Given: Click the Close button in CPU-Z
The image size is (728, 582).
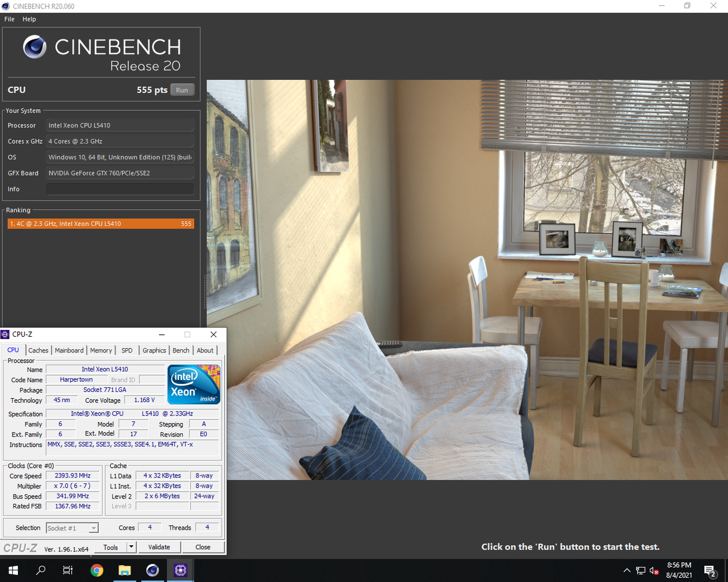Looking at the screenshot, I should [203, 547].
